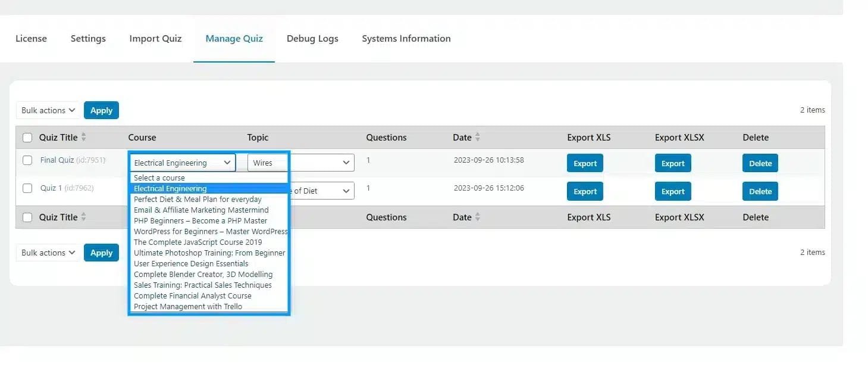Open the Debug Logs tab
The height and width of the screenshot is (386, 868).
tap(312, 39)
